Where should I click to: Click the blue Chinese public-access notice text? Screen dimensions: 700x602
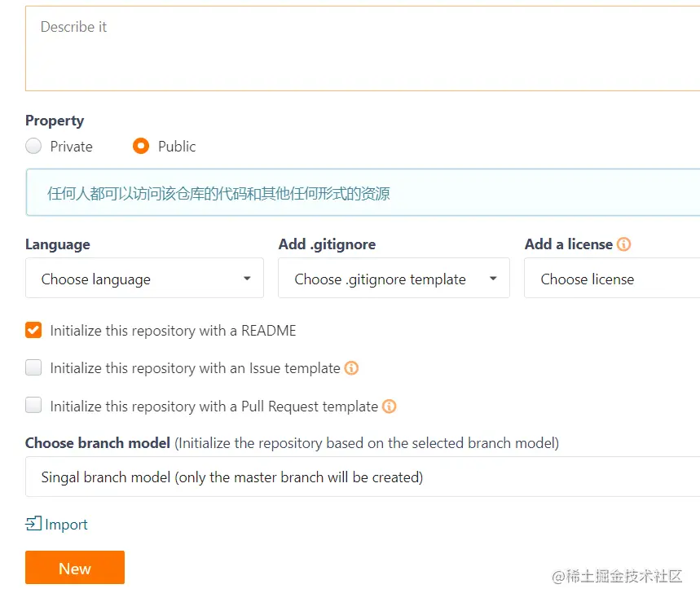218,193
